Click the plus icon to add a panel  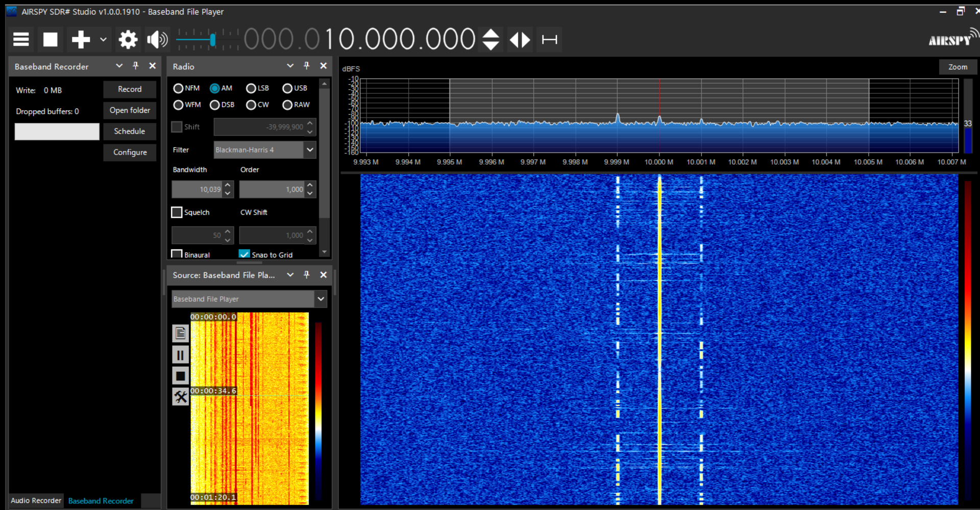[81, 39]
